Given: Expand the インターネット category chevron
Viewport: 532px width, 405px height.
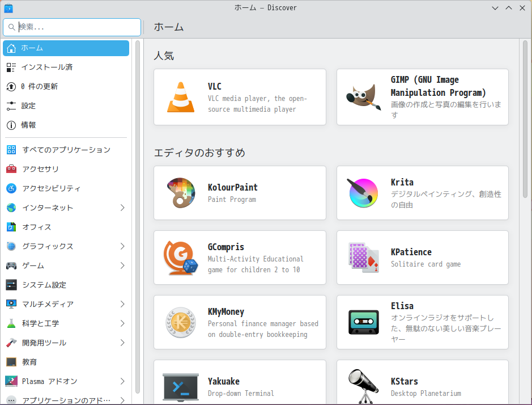Looking at the screenshot, I should tap(122, 208).
